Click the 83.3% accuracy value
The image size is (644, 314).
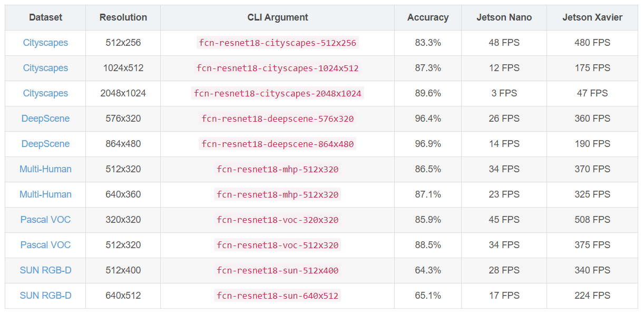pos(428,43)
